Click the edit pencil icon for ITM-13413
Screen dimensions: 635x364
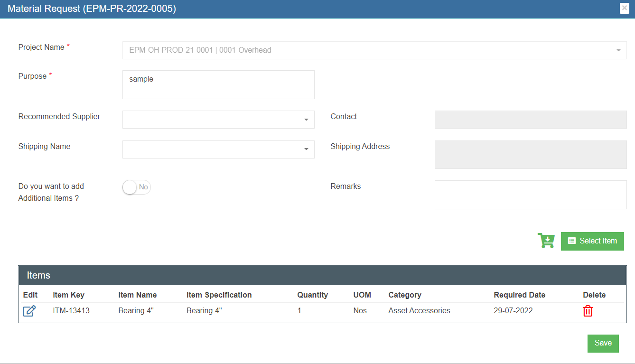(x=29, y=311)
